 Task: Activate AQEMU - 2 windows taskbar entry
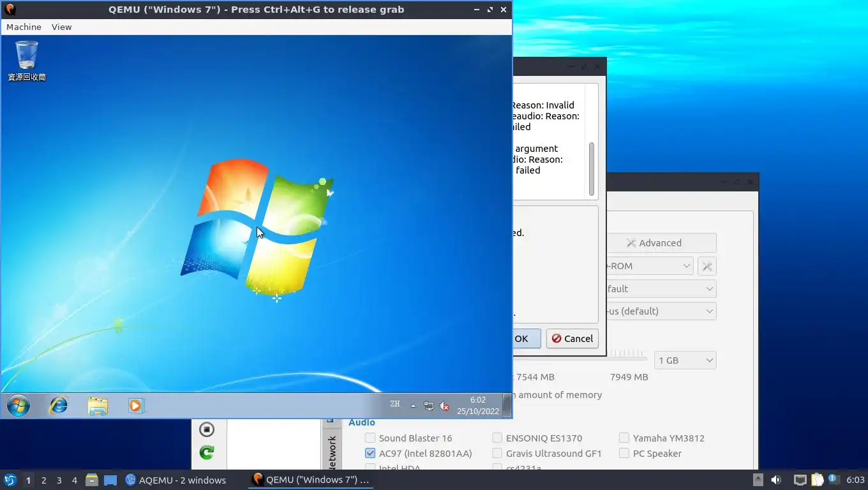176,480
